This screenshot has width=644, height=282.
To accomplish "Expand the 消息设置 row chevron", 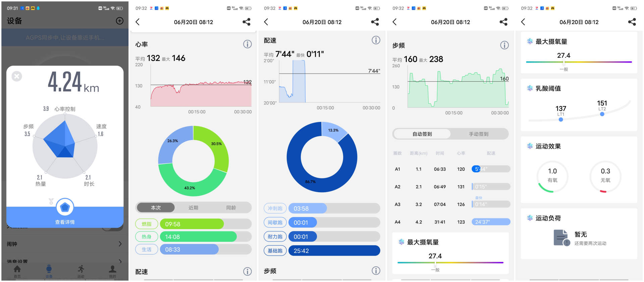I will click(120, 261).
